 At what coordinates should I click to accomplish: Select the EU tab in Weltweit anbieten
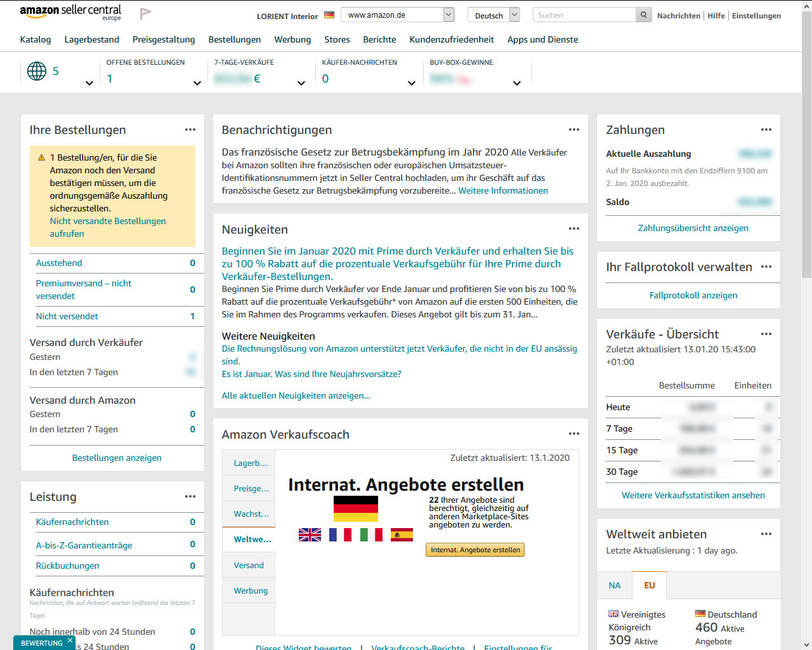(x=650, y=585)
